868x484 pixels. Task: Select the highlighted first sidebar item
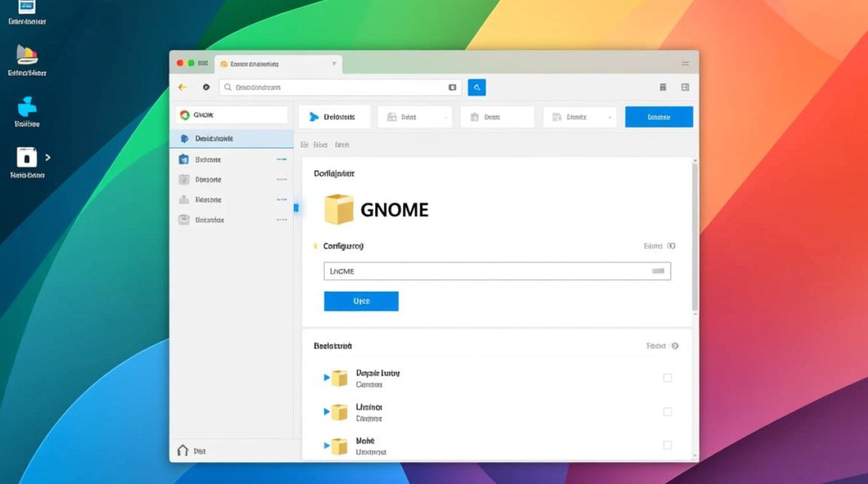[x=231, y=139]
